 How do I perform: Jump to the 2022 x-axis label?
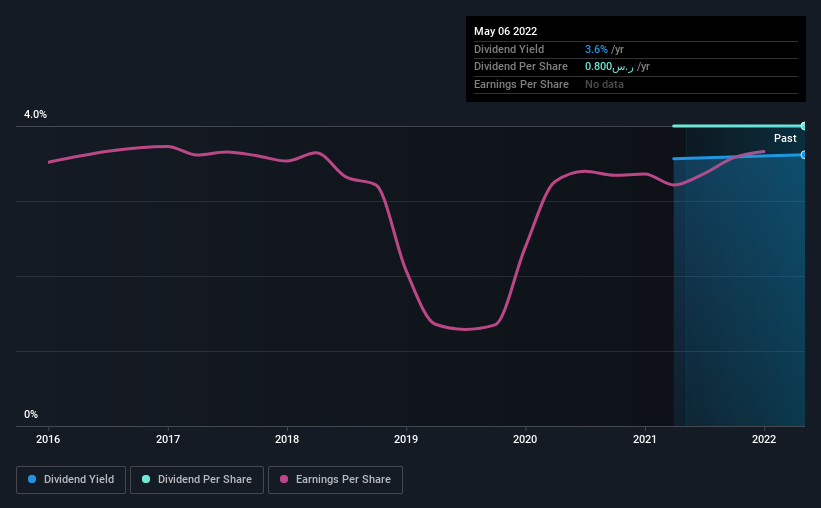pyautogui.click(x=764, y=438)
